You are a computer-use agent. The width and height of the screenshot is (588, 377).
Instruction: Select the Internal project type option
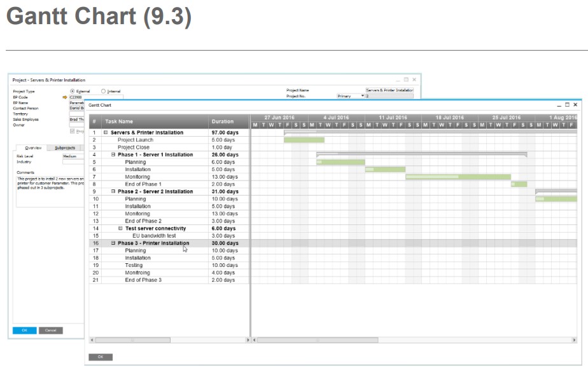104,90
